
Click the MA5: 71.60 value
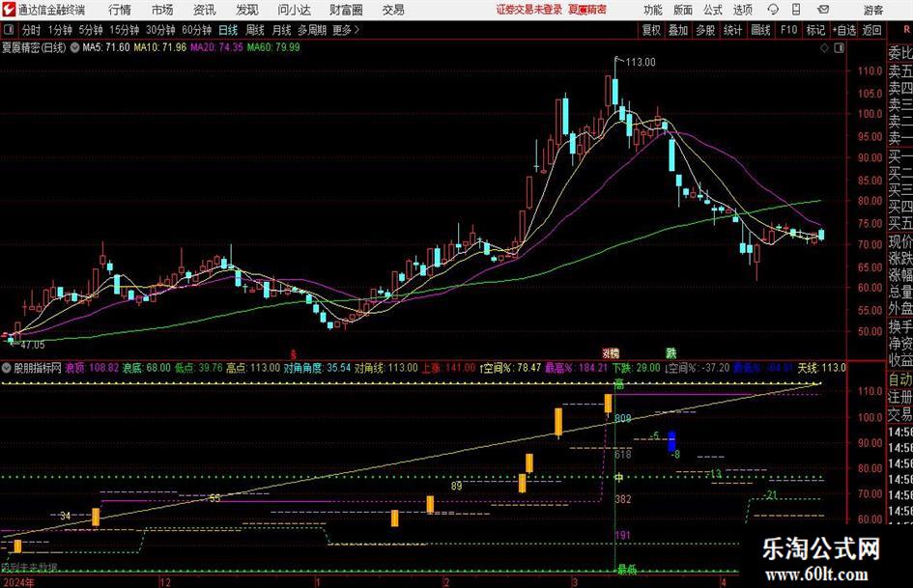(x=106, y=47)
